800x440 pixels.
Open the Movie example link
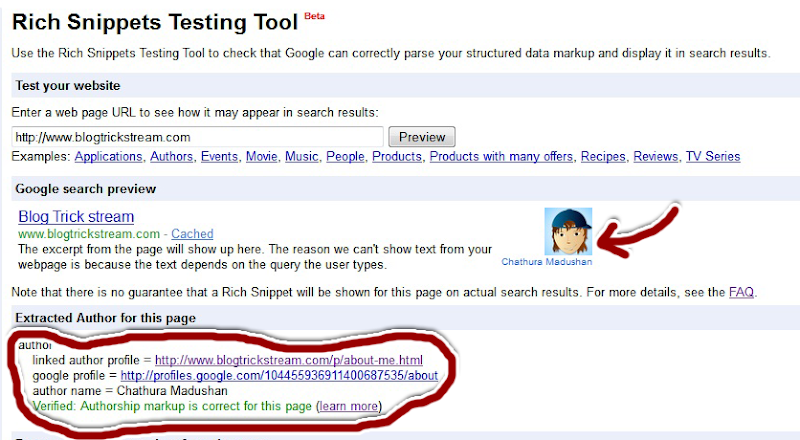(261, 157)
